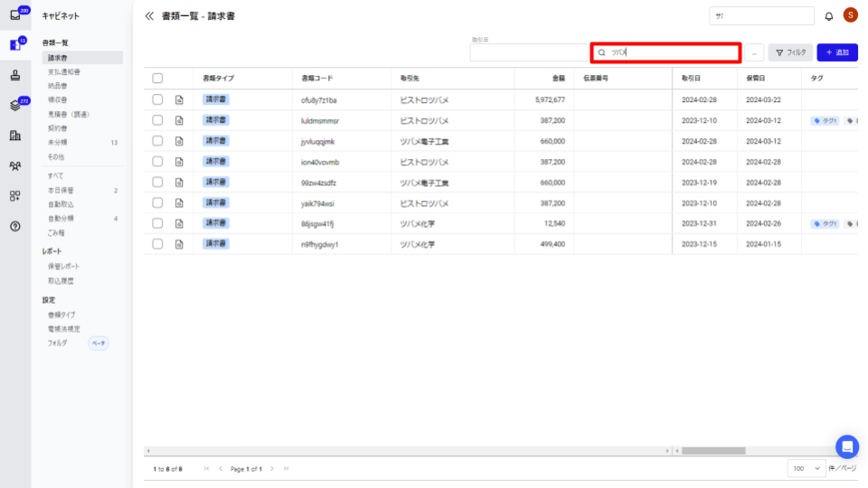The width and height of the screenshot is (868, 488).
Task: Open the inbox icon with 200 badge
Action: click(x=15, y=15)
